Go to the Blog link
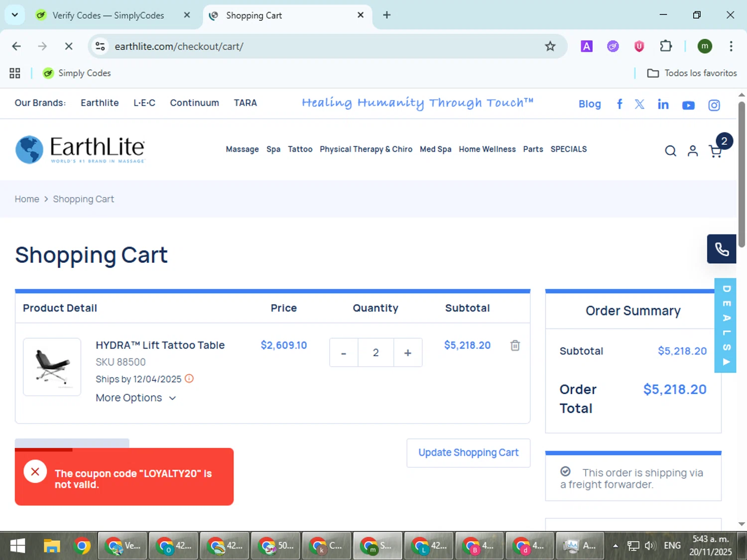 pyautogui.click(x=590, y=104)
